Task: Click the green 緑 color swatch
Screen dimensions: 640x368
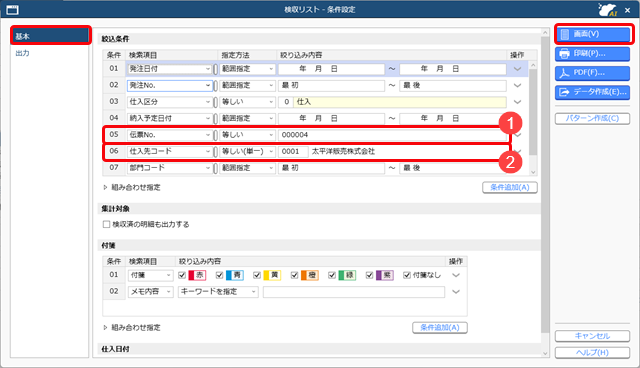Action: coord(347,275)
